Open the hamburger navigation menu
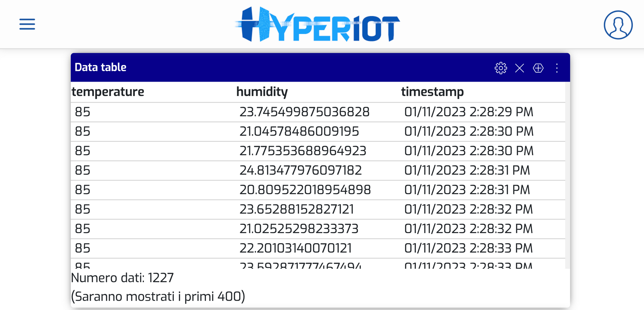644x310 pixels. [x=27, y=24]
